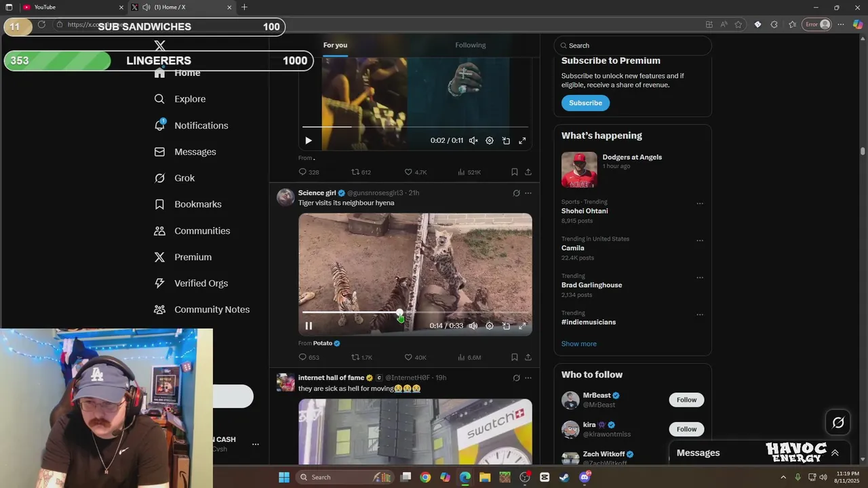Follow MrBeast

click(686, 400)
